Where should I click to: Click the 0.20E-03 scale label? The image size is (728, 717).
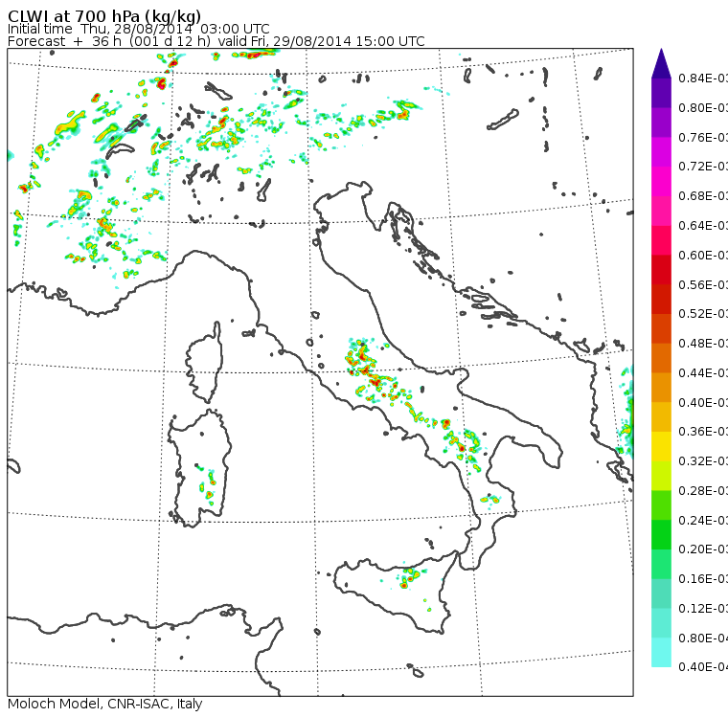tap(703, 549)
